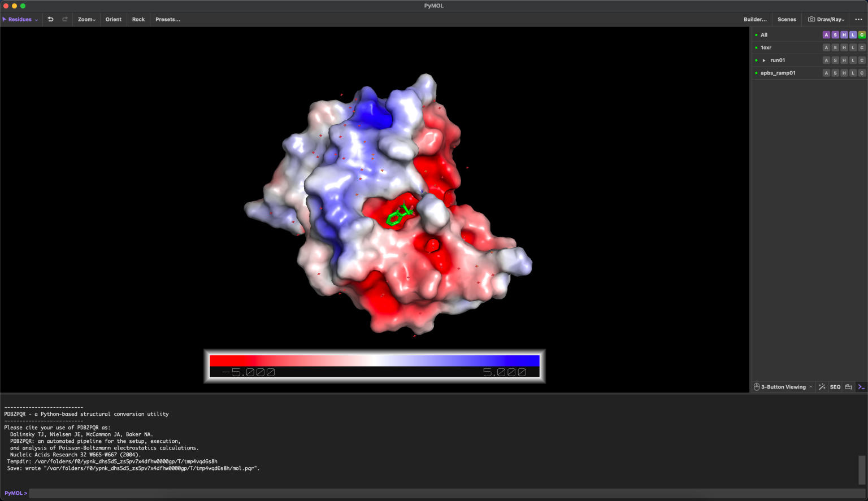Open the Residues selection mode dropdown
The height and width of the screenshot is (501, 868).
tap(20, 19)
